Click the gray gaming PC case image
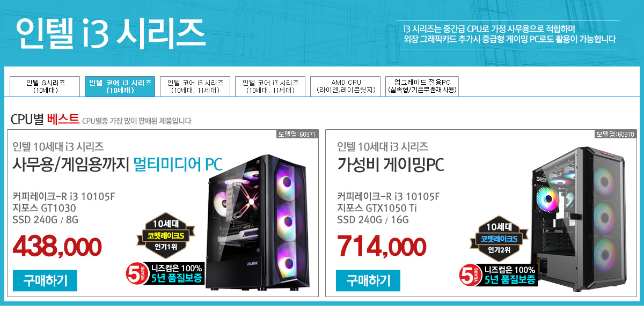The width and height of the screenshot is (644, 311). (x=580, y=220)
